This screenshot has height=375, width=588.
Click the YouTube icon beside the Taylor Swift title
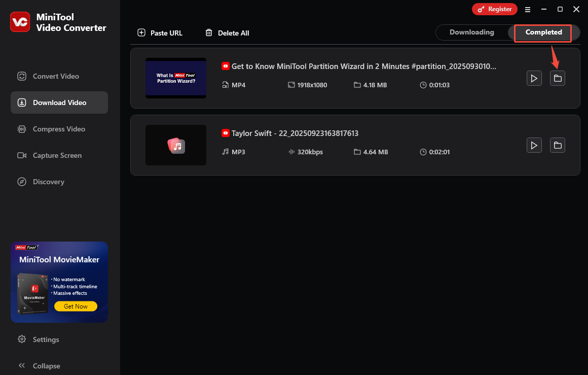tap(226, 133)
